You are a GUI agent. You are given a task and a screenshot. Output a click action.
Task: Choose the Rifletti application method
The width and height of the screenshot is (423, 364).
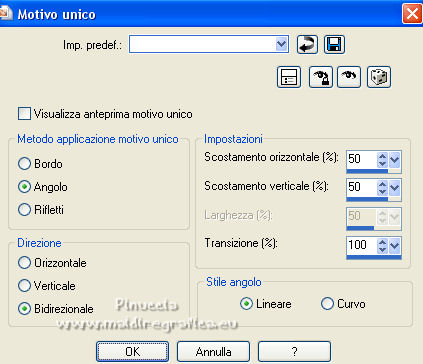coord(24,210)
